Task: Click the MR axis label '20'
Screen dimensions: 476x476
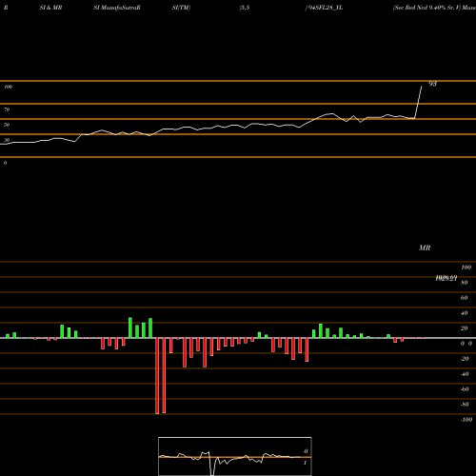Action: tap(465, 328)
